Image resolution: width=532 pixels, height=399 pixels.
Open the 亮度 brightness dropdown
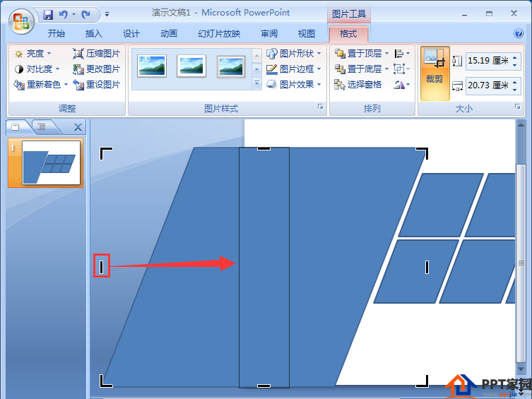32,54
